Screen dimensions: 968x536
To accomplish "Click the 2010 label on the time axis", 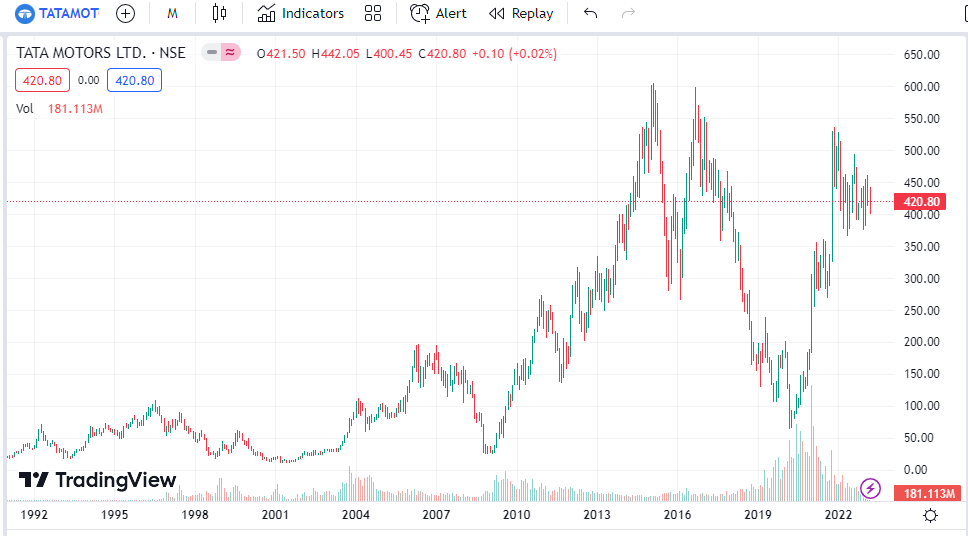I will 516,514.
